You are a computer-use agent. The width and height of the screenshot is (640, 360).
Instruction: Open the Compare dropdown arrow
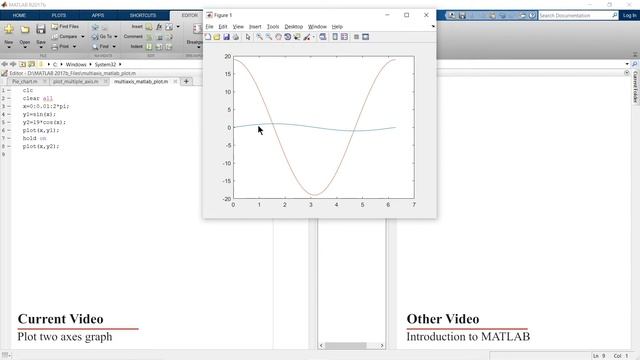(83, 37)
